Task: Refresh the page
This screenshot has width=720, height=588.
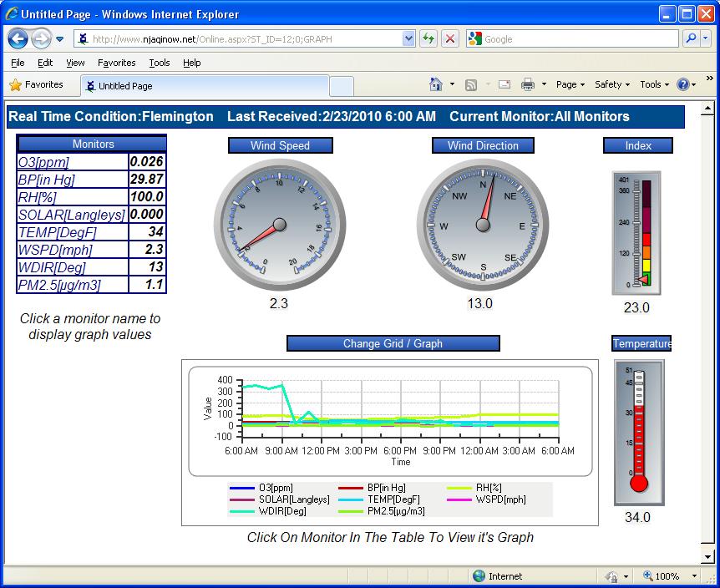Action: click(428, 38)
